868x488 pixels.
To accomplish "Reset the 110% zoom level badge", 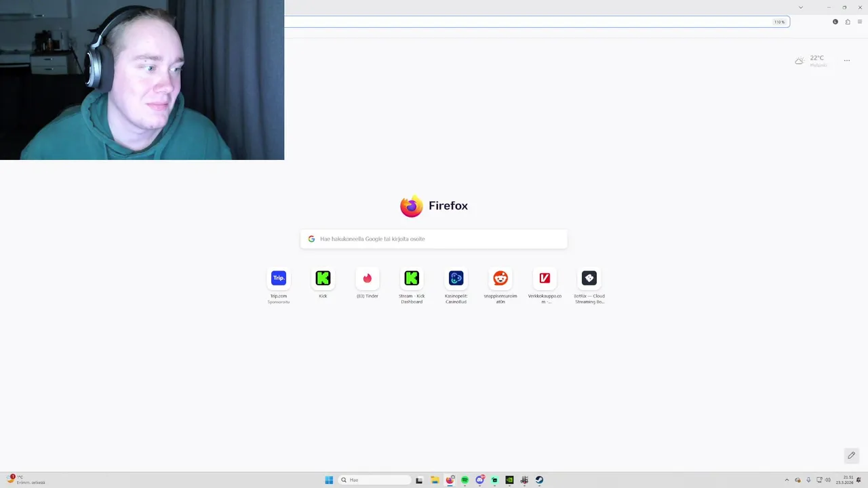I will pyautogui.click(x=780, y=22).
